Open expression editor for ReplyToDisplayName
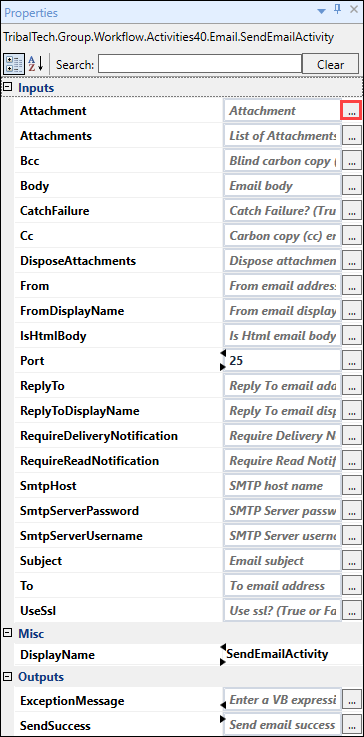 [351, 411]
